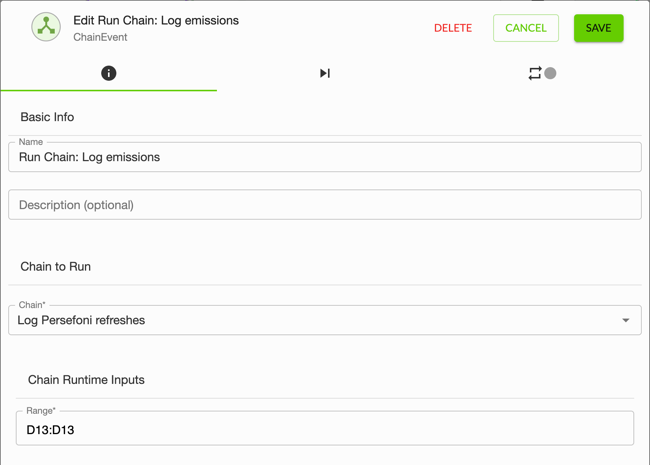650x465 pixels.
Task: Click the DELETE button
Action: click(x=453, y=28)
